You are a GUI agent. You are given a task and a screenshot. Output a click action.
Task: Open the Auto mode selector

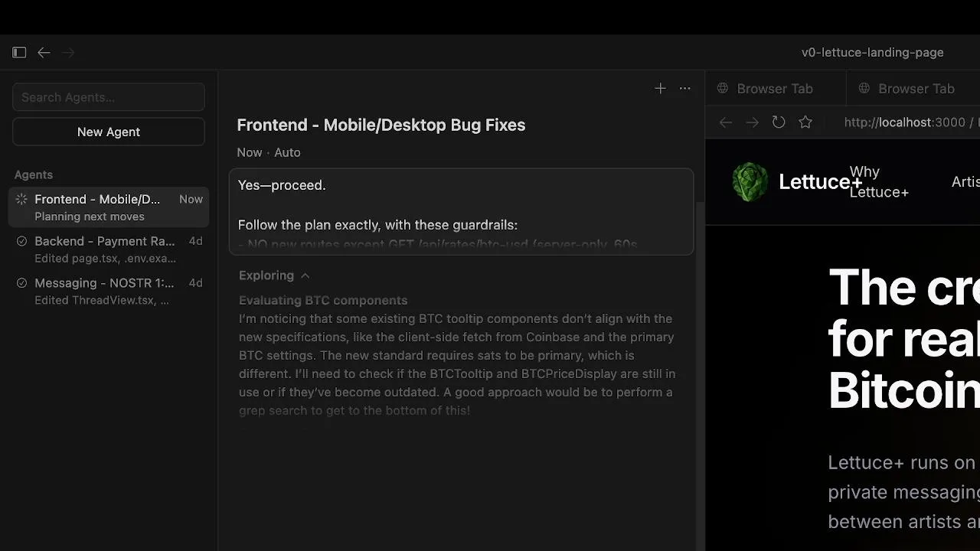tap(287, 152)
